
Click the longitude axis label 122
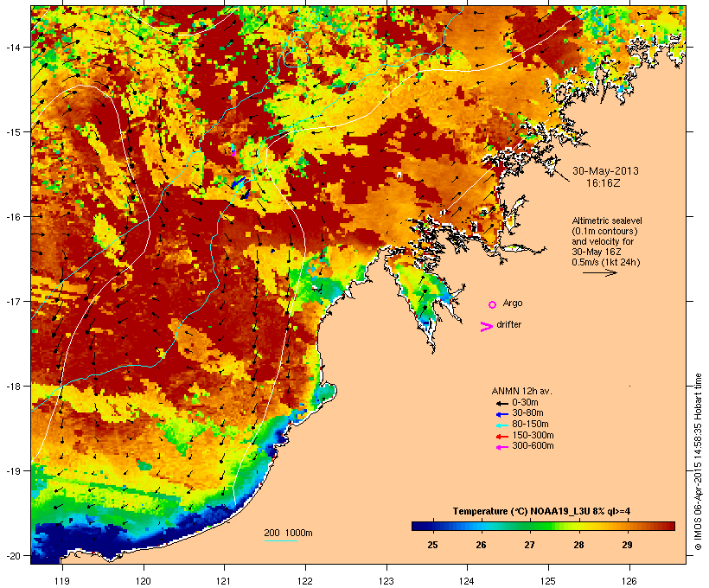tap(305, 581)
